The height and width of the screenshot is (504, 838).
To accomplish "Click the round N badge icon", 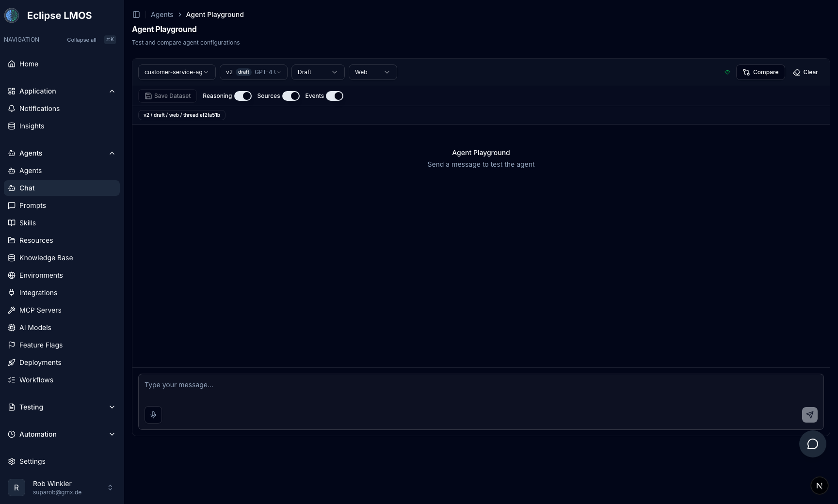I will [820, 486].
